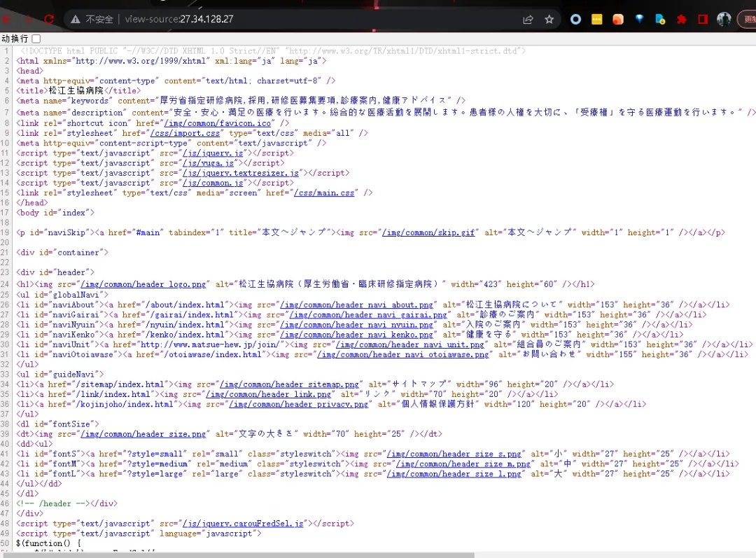Click the div id="container" source line
The image size is (756, 558).
point(62,252)
